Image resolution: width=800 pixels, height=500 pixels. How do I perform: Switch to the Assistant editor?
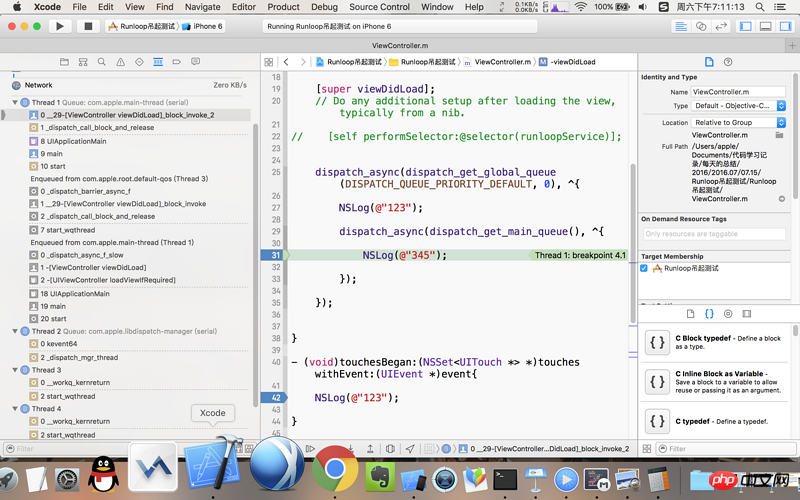[x=703, y=26]
